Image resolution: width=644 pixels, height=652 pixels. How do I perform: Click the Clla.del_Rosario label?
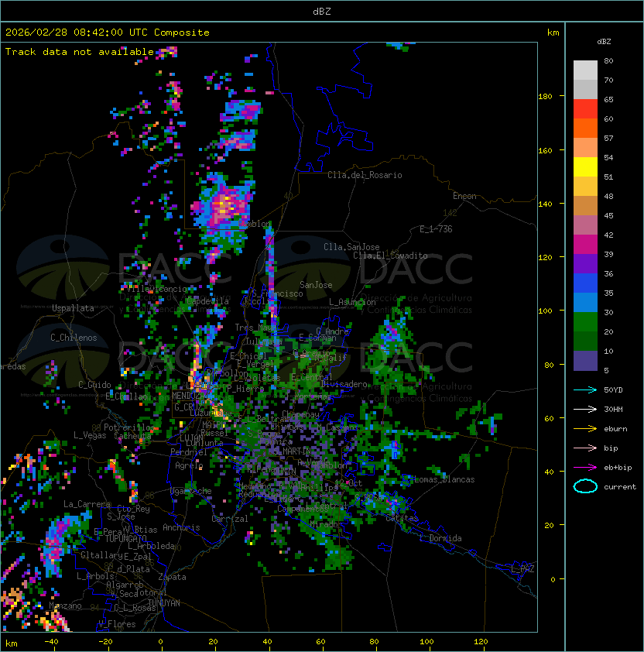click(365, 175)
